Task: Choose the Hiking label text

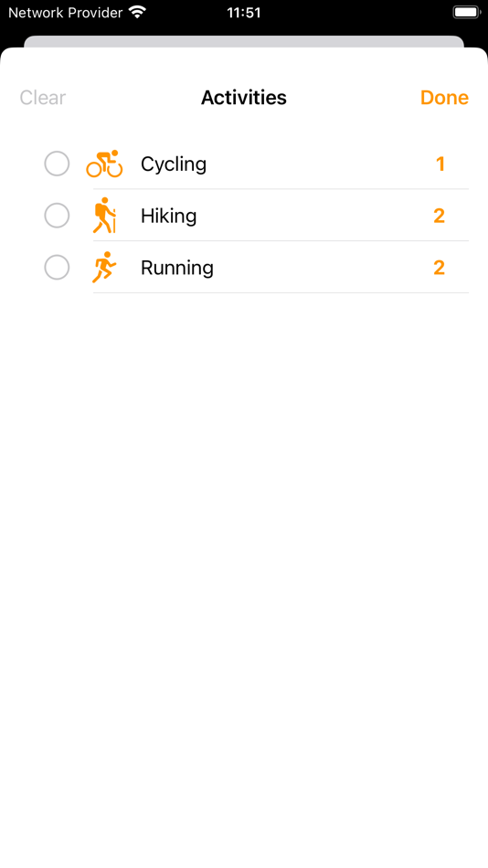Action: [168, 216]
